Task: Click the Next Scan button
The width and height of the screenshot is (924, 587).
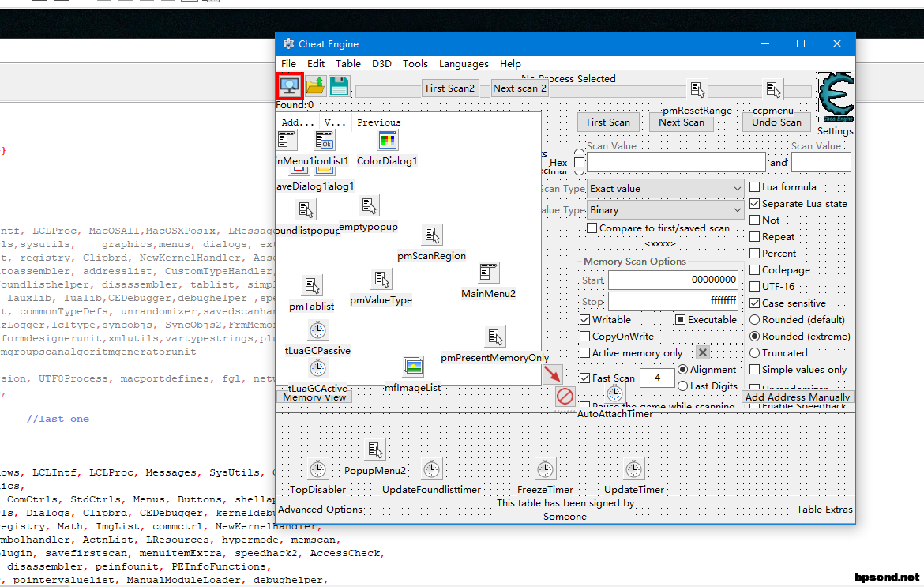Action: click(682, 122)
